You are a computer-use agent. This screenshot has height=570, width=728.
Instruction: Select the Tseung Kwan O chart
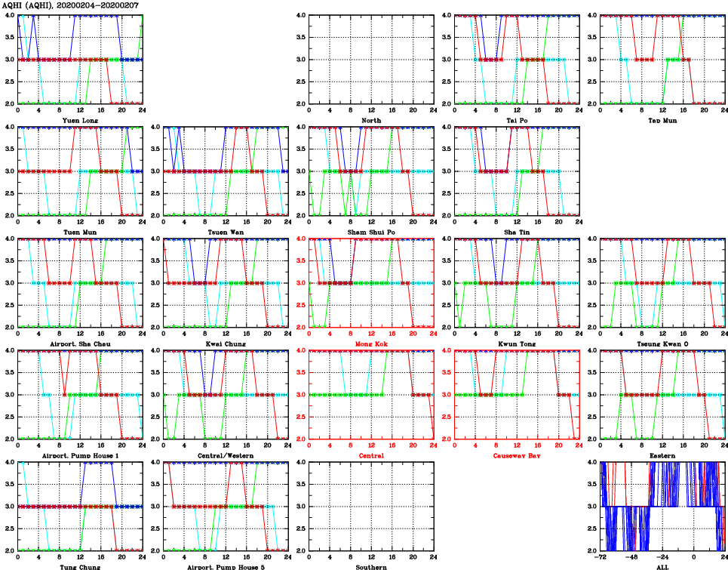(662, 283)
